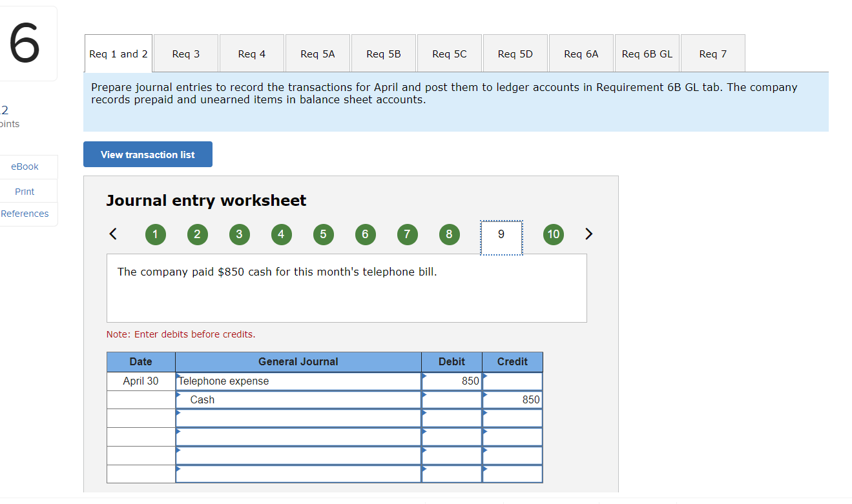Viewport: 852px width, 504px height.
Task: Open the eBook link
Action: click(24, 166)
